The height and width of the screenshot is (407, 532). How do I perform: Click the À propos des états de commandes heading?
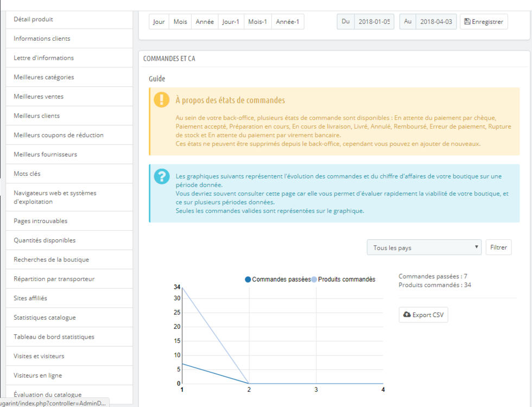pyautogui.click(x=230, y=100)
